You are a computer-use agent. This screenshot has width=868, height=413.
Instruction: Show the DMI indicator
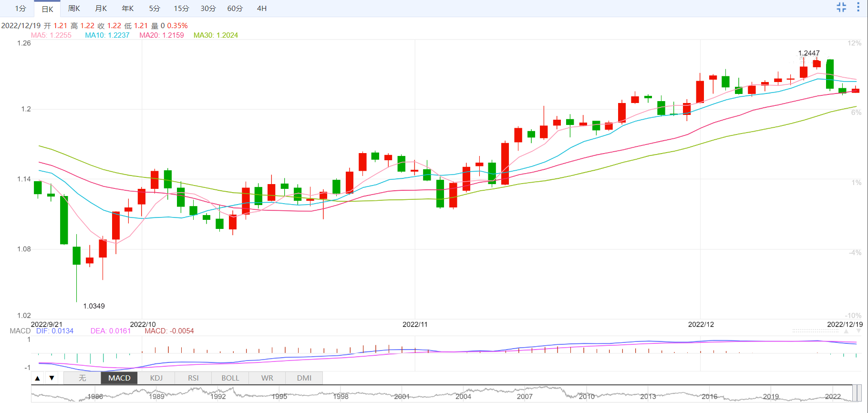[x=304, y=378]
